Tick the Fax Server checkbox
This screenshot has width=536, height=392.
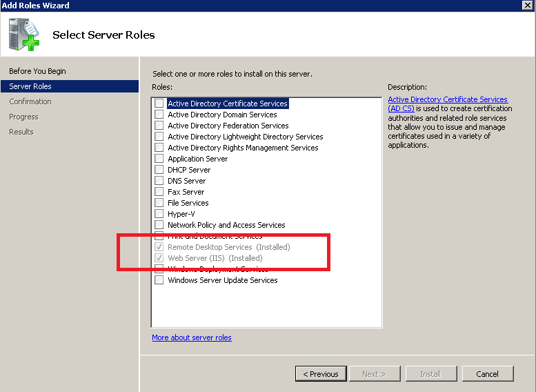click(159, 192)
